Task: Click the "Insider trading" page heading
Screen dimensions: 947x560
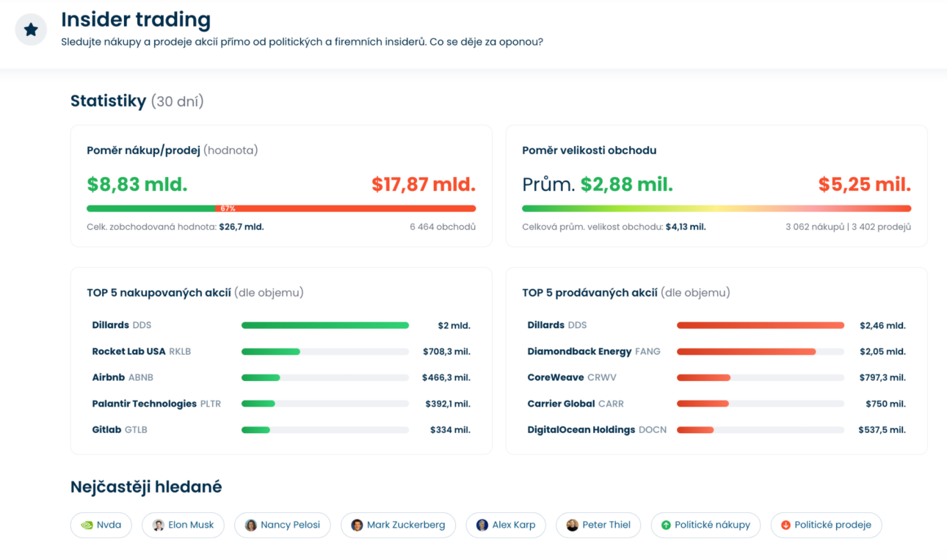Action: (x=136, y=19)
